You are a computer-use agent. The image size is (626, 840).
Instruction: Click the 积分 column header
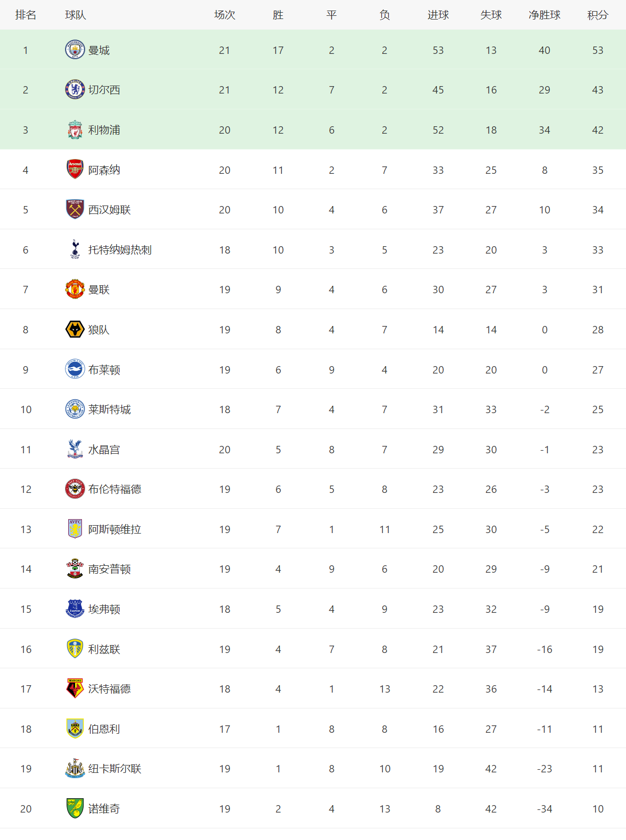(x=597, y=15)
